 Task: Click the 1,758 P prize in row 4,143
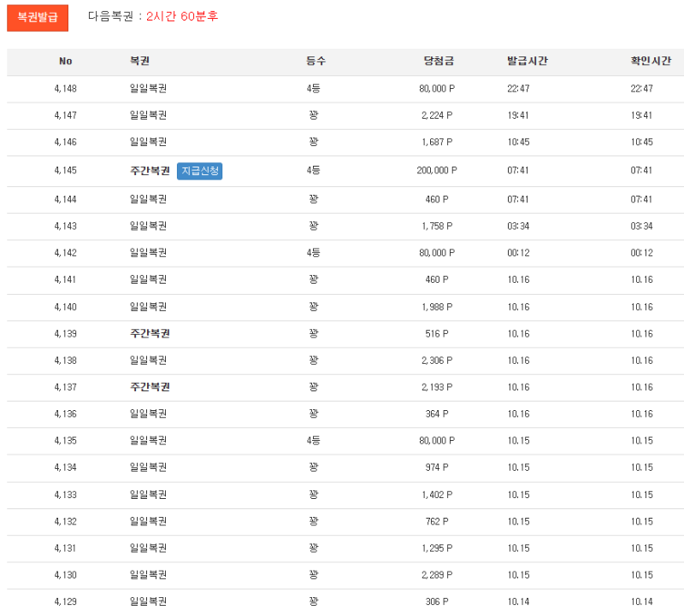pos(437,226)
